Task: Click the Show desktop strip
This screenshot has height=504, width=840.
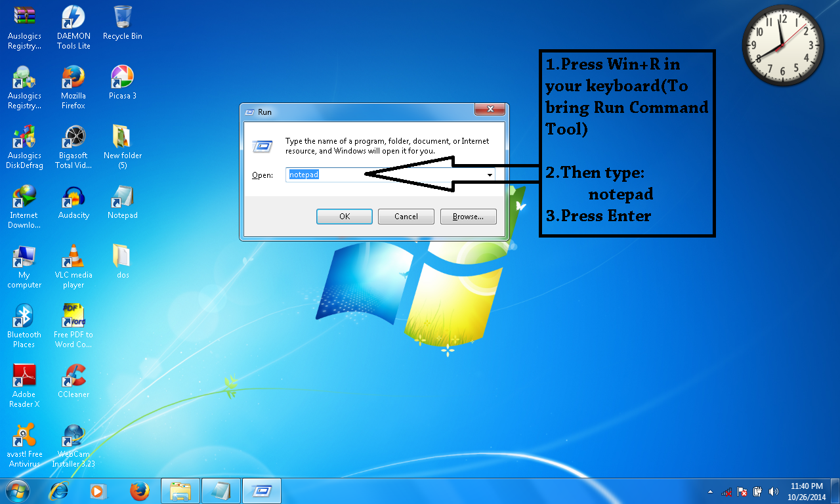Action: point(835,491)
